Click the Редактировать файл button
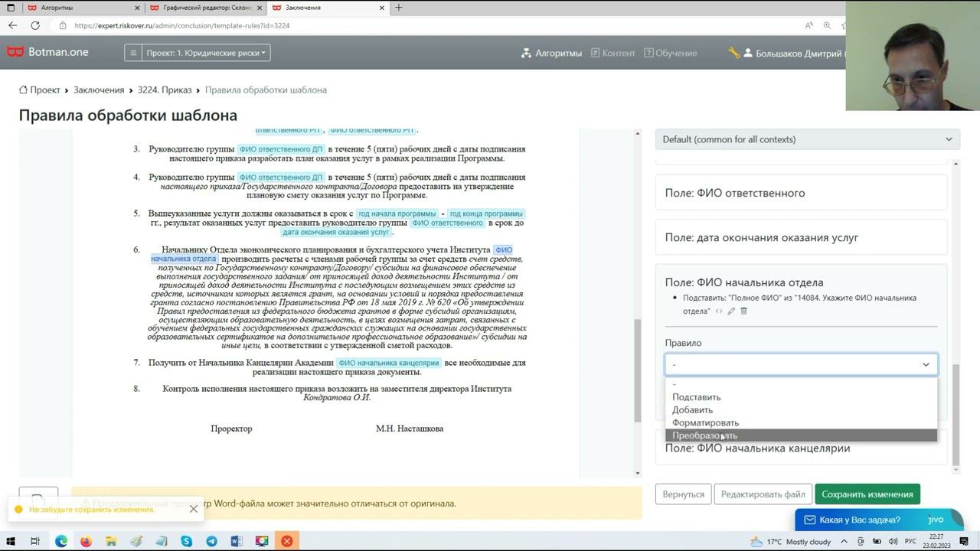980x551 pixels. [763, 494]
